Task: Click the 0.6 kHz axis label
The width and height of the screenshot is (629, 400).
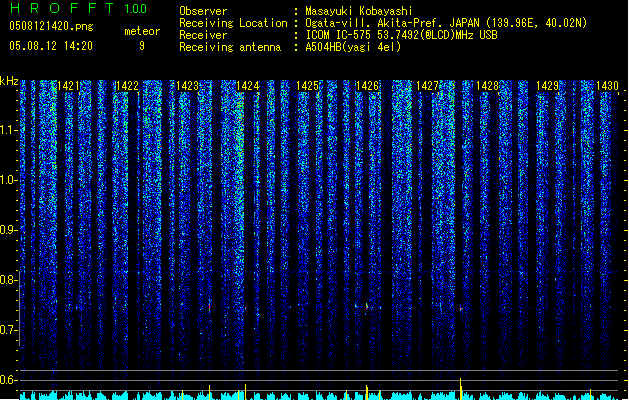Action: tap(8, 380)
